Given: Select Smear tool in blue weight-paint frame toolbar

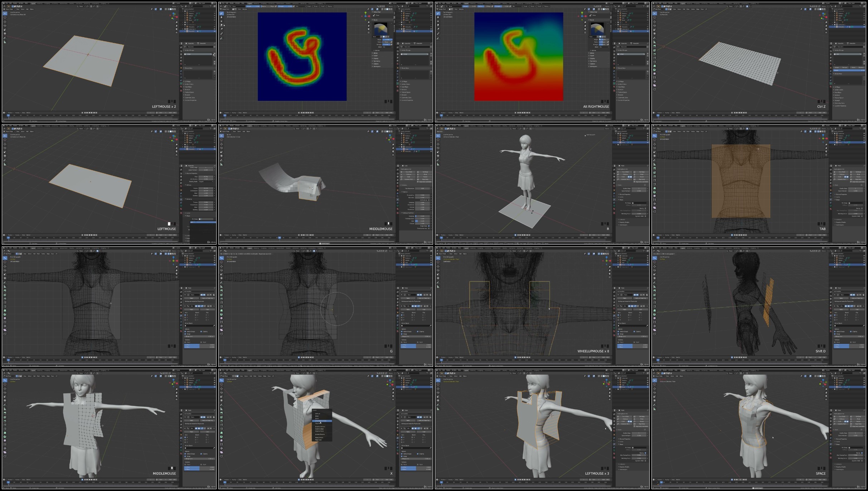Looking at the screenshot, I should tap(222, 25).
